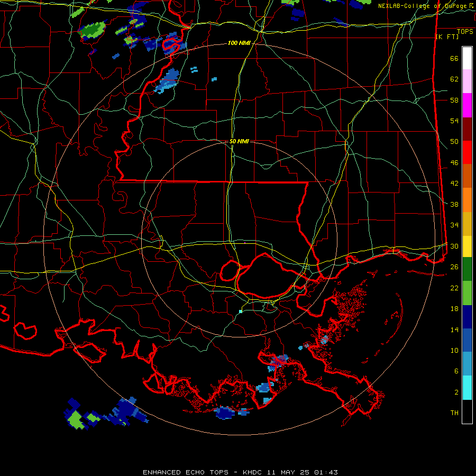This screenshot has width=476, height=476.
Task: Click the 34 value on the legend
Action: (x=454, y=225)
